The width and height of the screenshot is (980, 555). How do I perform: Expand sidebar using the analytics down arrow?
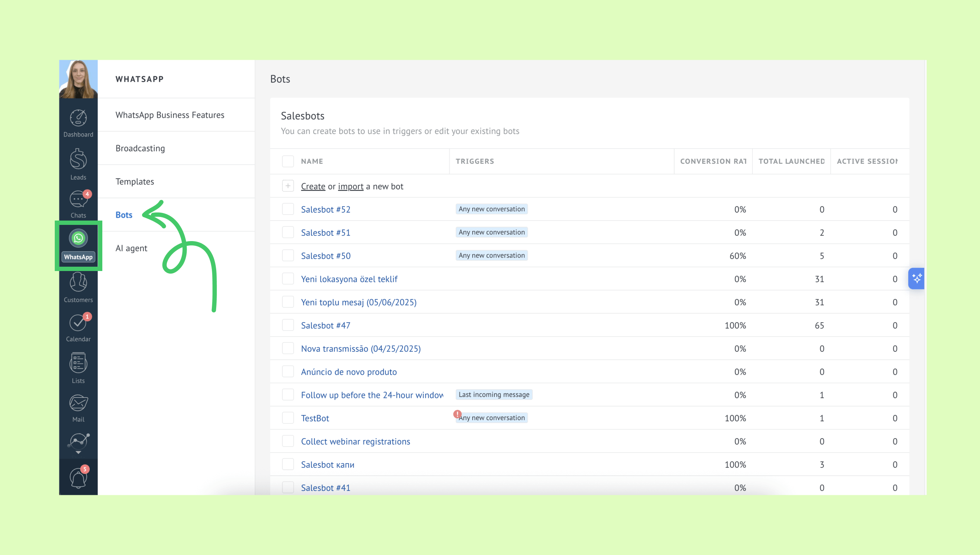(78, 452)
